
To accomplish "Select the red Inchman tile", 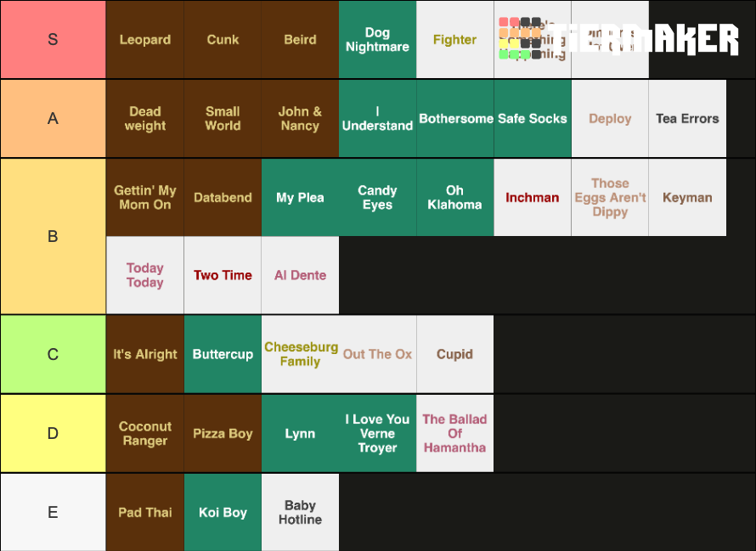I will click(x=533, y=198).
